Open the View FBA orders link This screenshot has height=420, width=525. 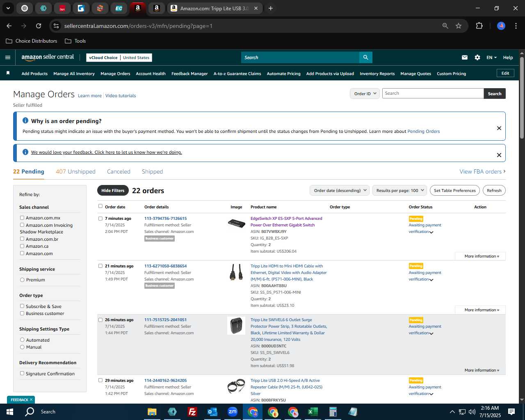click(482, 171)
